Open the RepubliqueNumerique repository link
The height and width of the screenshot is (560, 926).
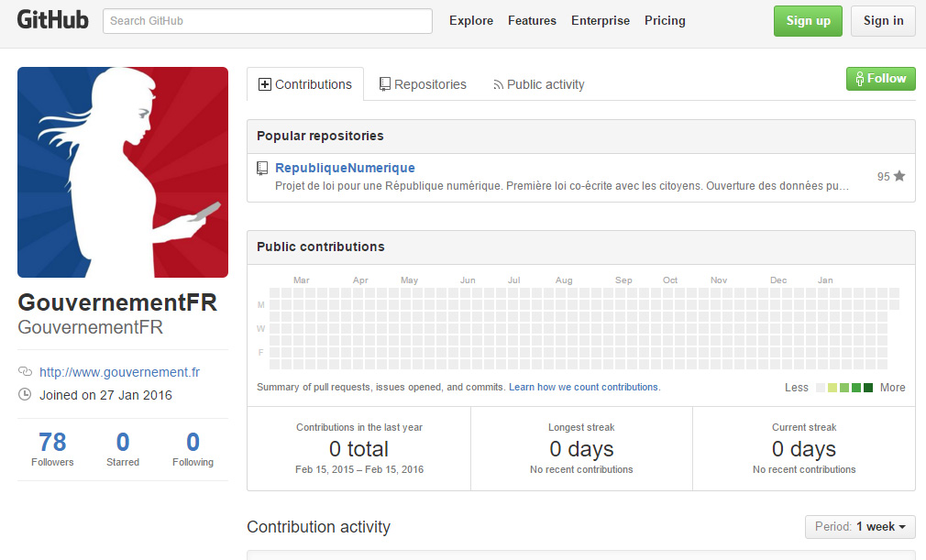pos(345,168)
